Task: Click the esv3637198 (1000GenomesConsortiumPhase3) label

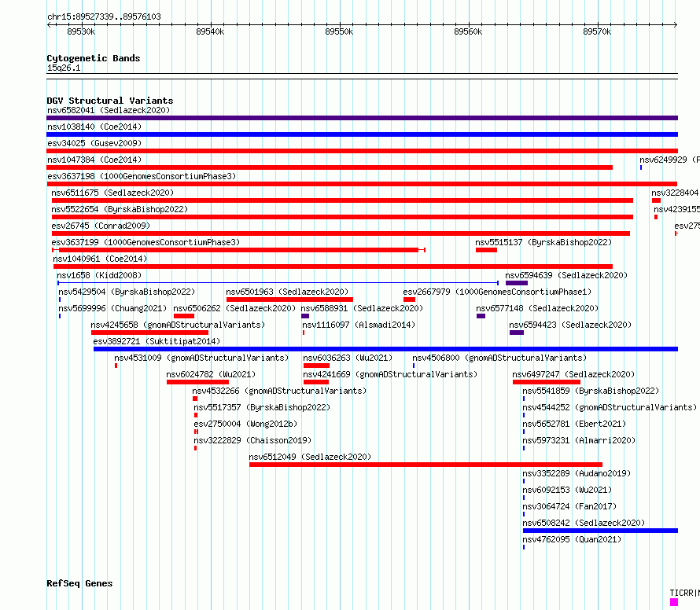Action: pyautogui.click(x=142, y=176)
